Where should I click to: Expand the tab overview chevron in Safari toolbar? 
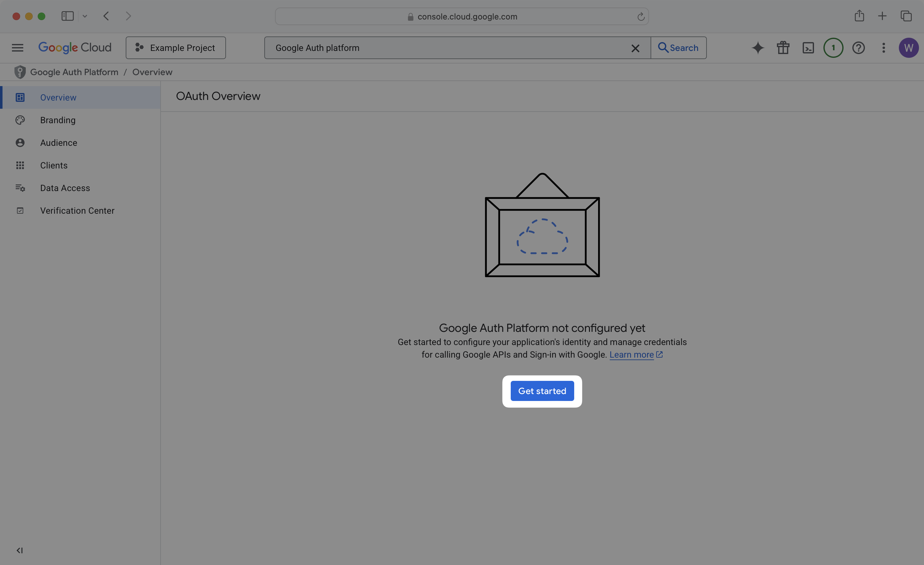pyautogui.click(x=85, y=16)
